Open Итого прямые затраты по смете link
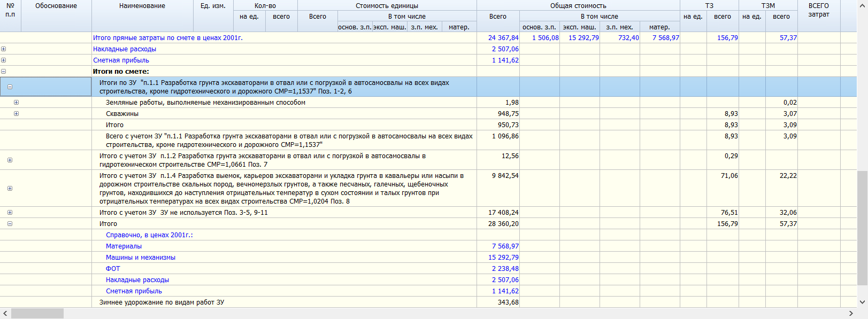 (x=167, y=38)
